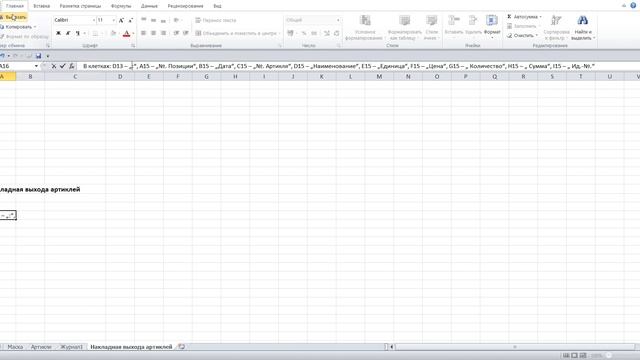This screenshot has width=640, height=360.
Task: Click the Удалить cells button
Action: [x=473, y=26]
